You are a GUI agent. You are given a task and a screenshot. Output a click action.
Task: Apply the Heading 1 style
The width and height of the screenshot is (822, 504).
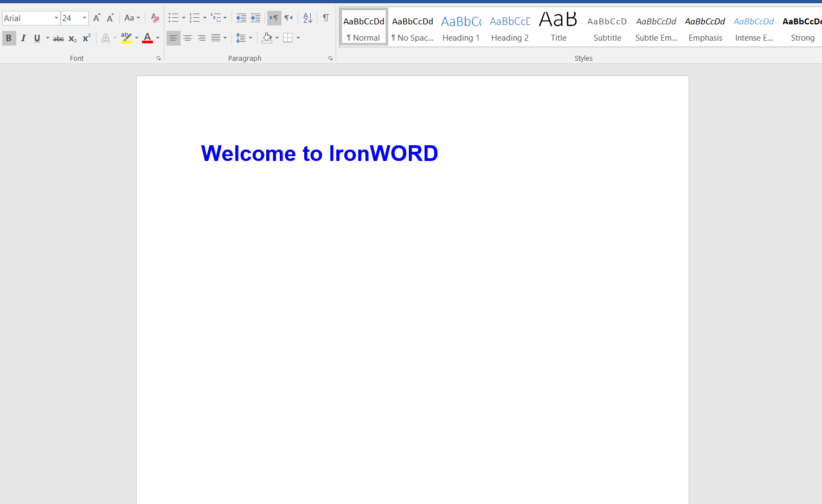(x=461, y=27)
